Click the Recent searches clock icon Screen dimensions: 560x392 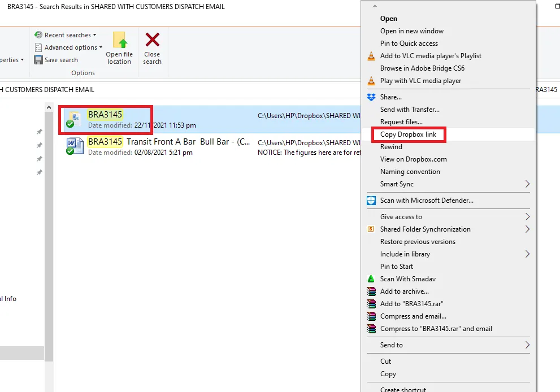click(38, 34)
